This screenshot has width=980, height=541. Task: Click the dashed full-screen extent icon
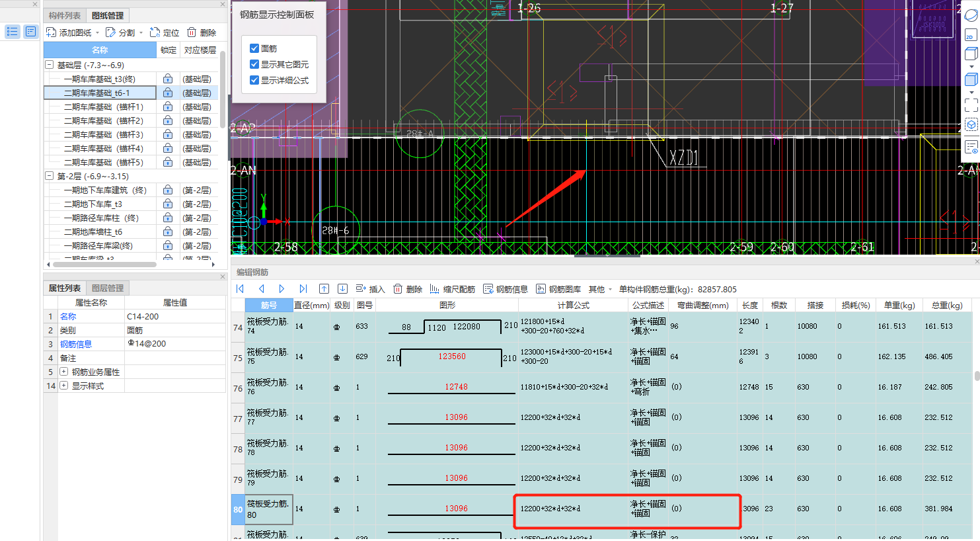point(971,105)
